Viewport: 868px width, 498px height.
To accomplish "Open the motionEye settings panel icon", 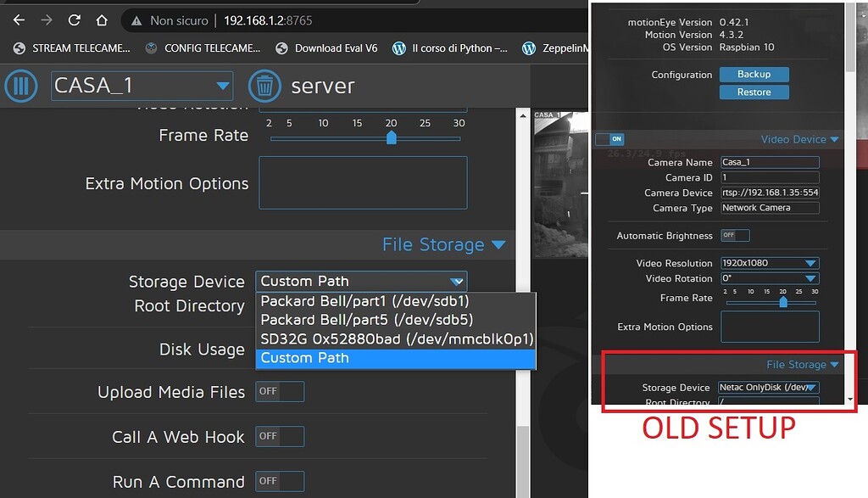I will (20, 86).
